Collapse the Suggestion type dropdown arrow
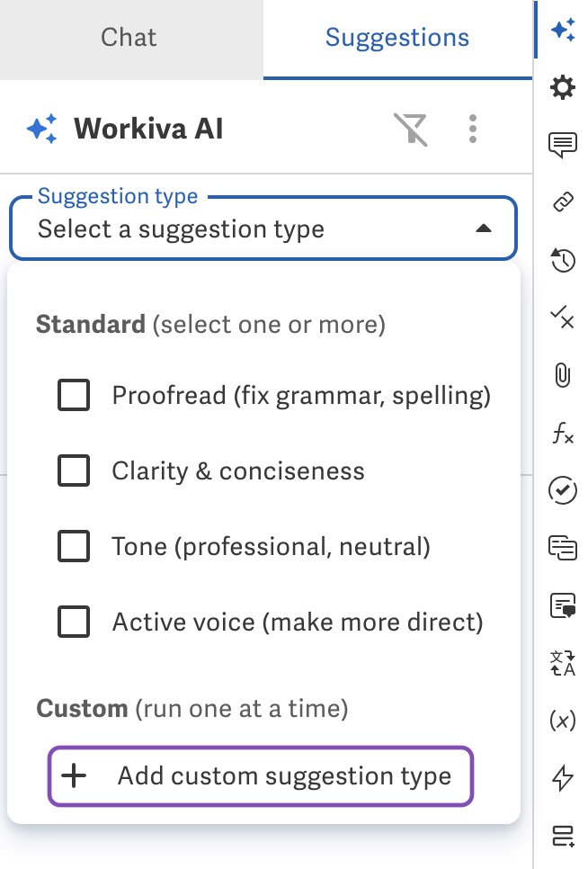Image resolution: width=588 pixels, height=869 pixels. [x=484, y=228]
